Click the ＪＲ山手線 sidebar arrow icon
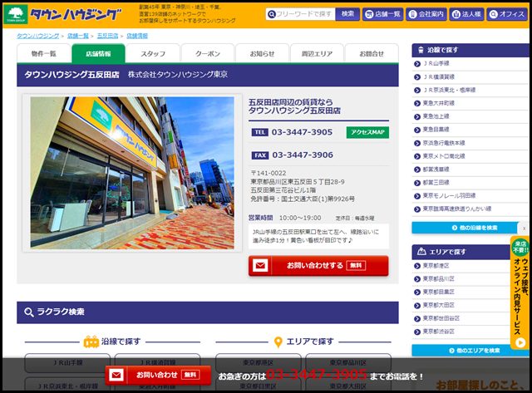532x393 pixels. click(417, 64)
